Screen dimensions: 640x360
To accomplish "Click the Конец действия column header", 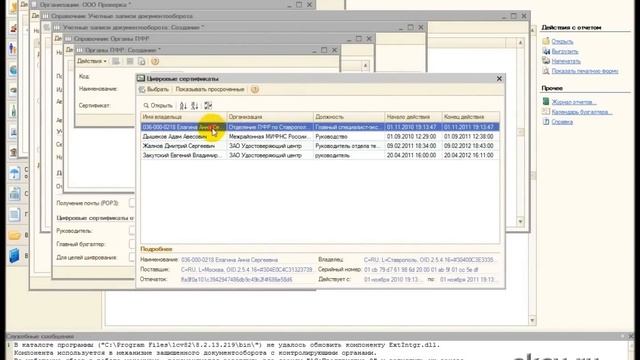I will coord(471,117).
